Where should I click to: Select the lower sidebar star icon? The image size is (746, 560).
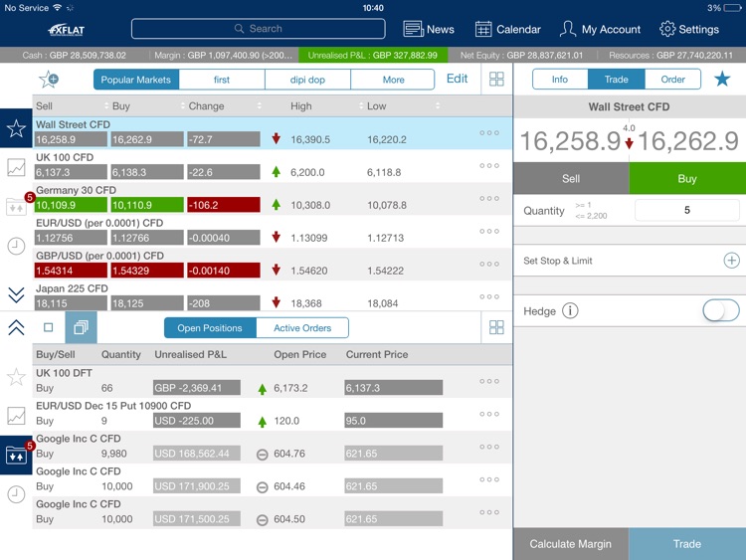(x=16, y=377)
